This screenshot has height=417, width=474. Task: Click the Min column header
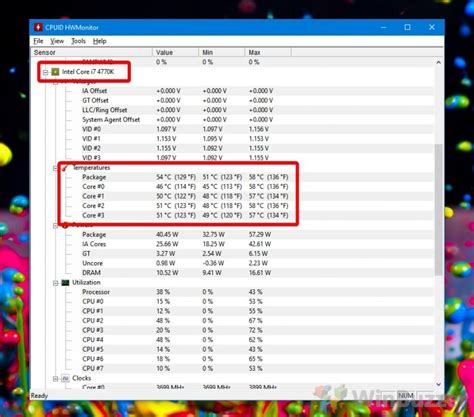(222, 52)
